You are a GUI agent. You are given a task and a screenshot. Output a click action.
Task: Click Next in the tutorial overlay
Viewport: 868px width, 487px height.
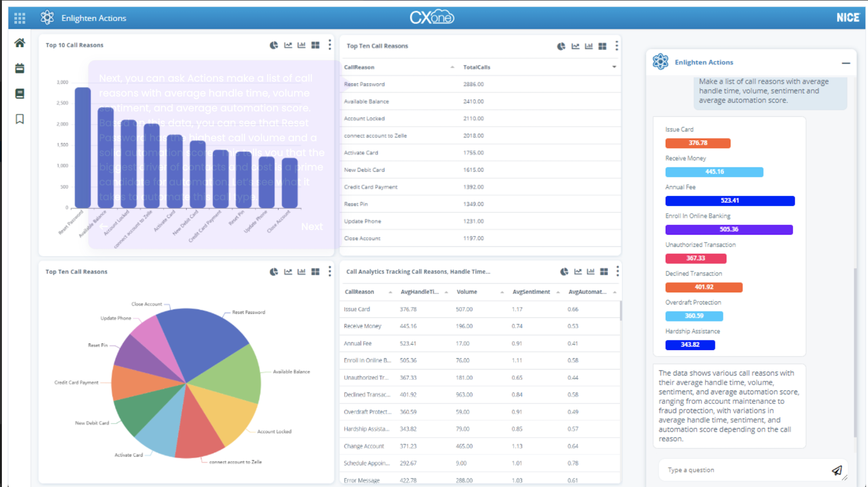[x=312, y=227]
